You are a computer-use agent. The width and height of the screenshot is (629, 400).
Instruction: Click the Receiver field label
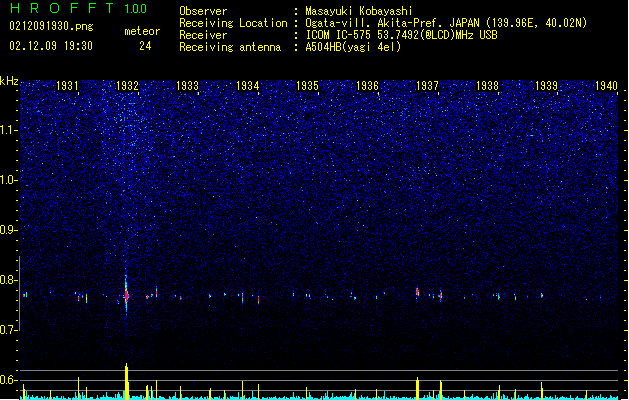(203, 35)
